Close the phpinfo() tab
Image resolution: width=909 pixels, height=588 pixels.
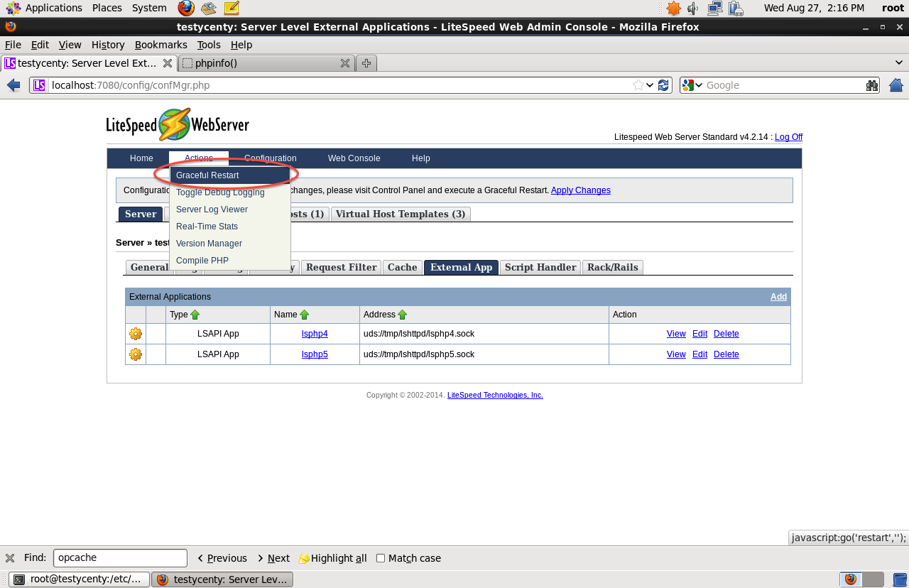345,63
